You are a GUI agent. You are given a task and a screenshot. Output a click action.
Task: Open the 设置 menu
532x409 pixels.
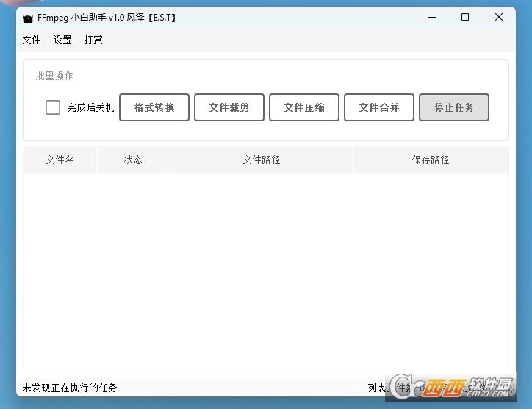[62, 40]
